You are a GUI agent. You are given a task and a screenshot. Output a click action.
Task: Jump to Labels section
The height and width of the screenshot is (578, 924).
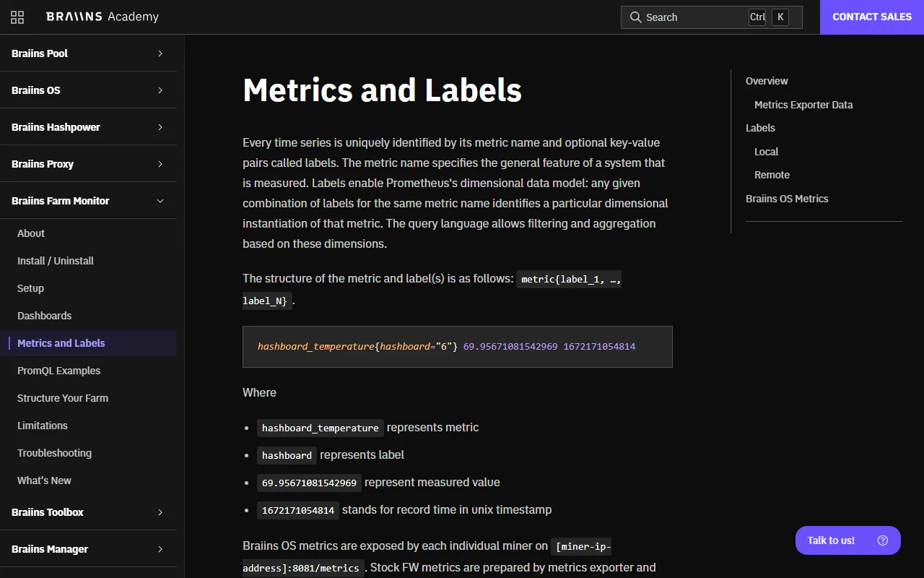coord(760,128)
